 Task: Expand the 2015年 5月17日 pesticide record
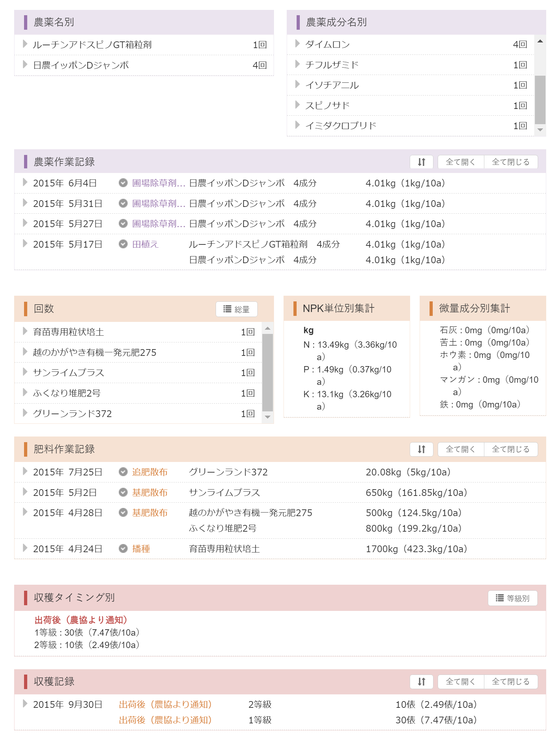click(25, 244)
